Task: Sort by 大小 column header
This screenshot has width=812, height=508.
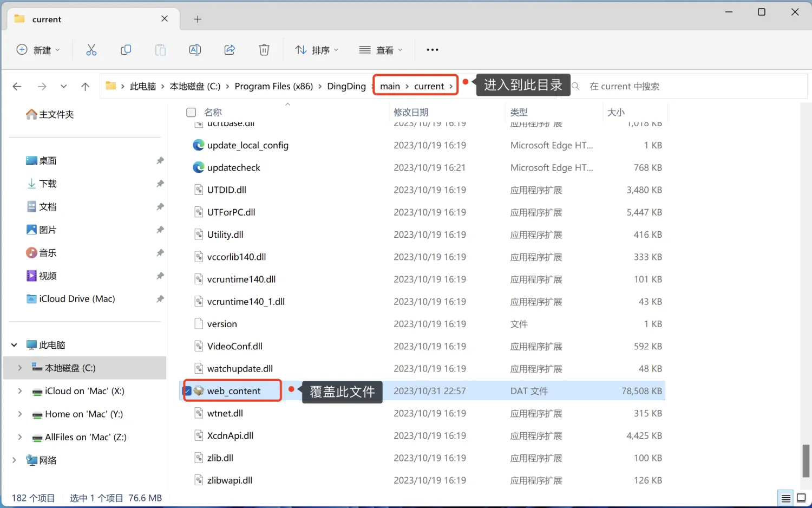Action: click(x=616, y=112)
